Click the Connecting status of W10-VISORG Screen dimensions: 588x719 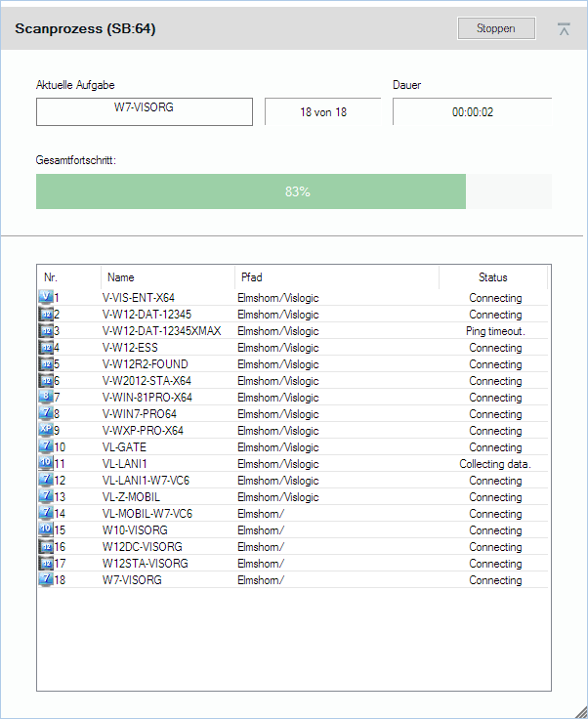(x=495, y=530)
